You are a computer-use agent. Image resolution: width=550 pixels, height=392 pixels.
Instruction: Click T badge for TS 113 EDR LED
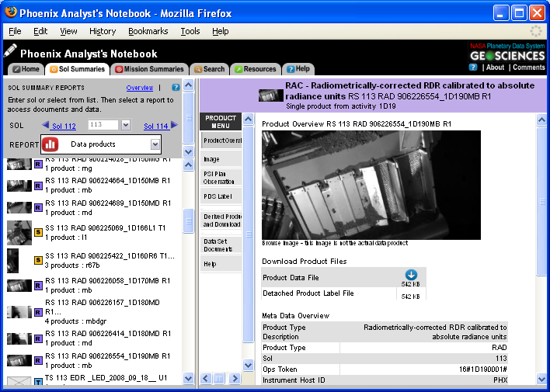coord(38,381)
